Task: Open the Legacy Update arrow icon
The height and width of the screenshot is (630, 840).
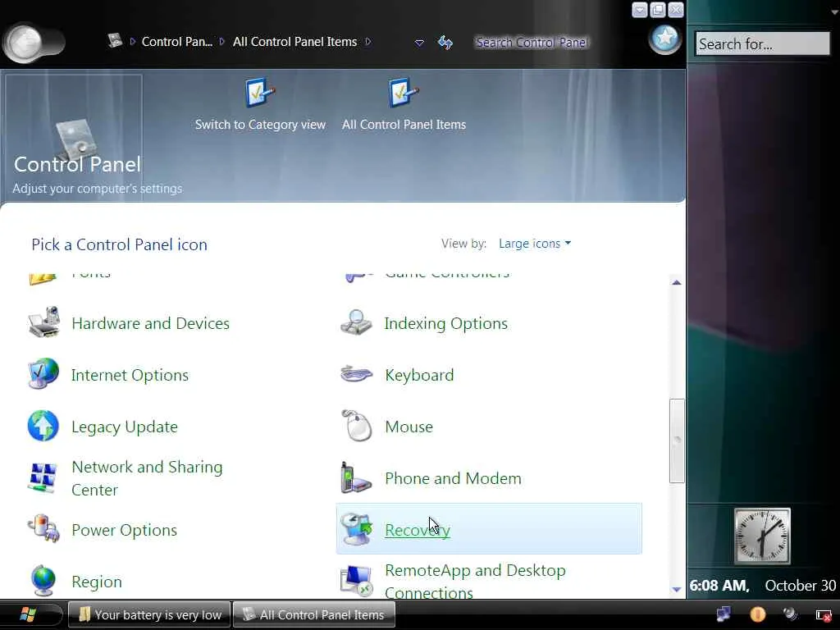Action: coord(43,426)
